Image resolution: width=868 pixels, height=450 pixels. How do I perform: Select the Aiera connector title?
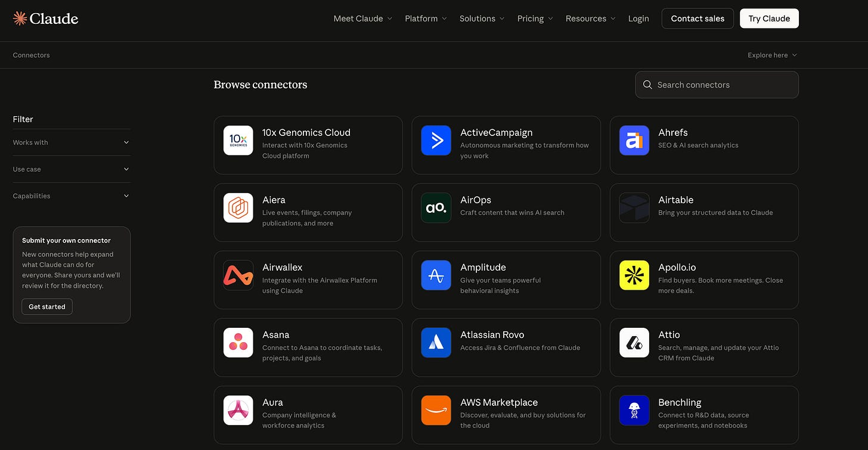tap(274, 200)
